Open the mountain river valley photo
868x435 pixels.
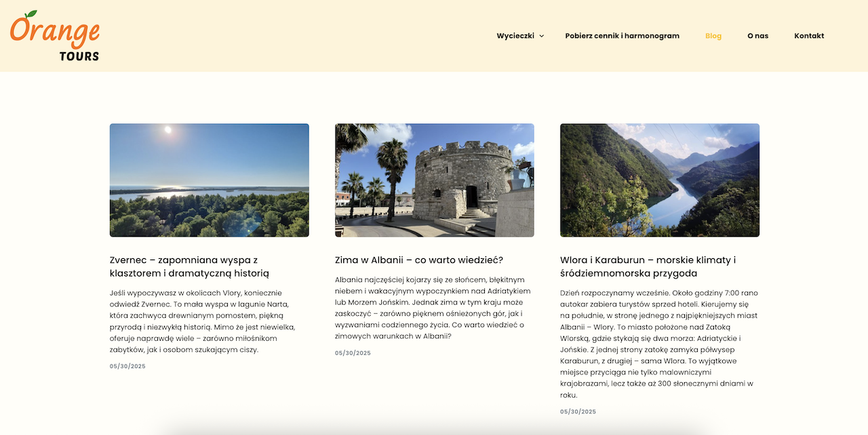660,180
